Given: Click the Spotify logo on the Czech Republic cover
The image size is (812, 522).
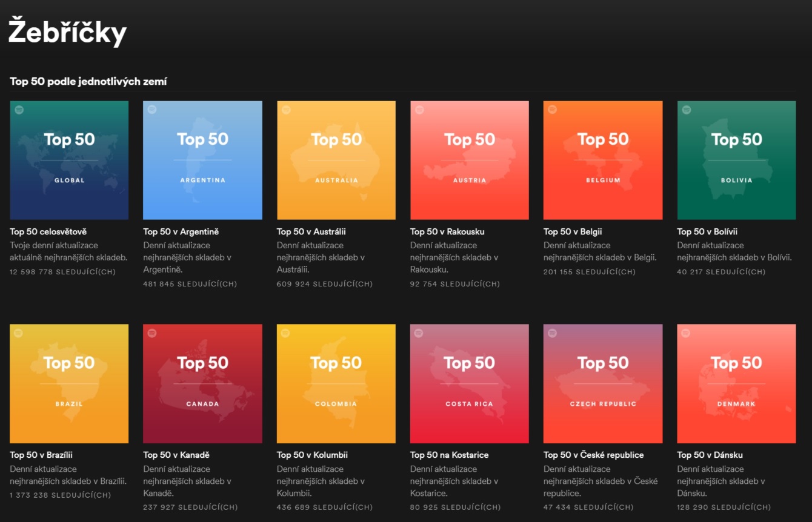Looking at the screenshot, I should (x=553, y=333).
